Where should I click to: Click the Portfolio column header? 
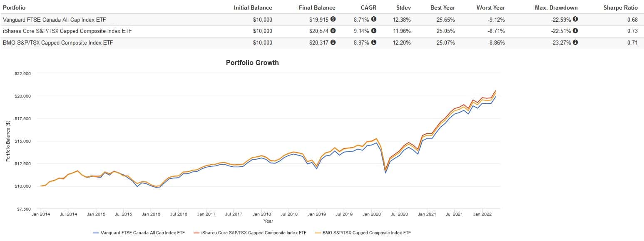(x=14, y=8)
